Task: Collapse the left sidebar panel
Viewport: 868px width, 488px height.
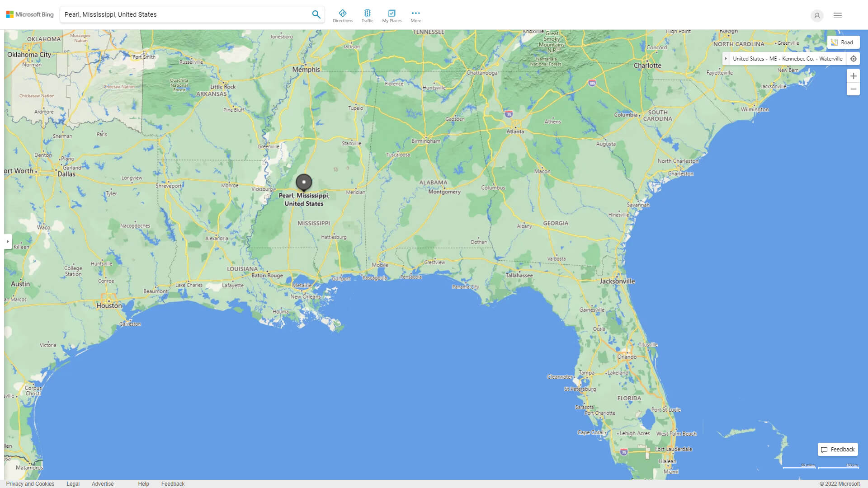Action: click(8, 241)
